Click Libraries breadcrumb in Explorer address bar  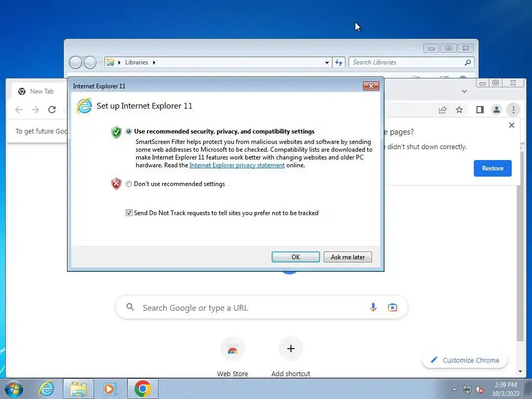(137, 62)
